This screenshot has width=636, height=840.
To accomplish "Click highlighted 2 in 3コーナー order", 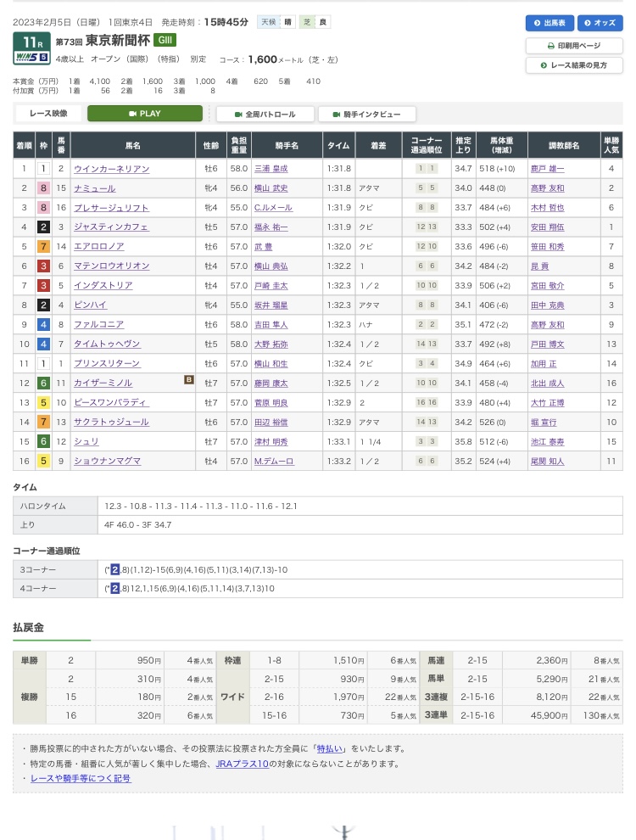I will pos(115,569).
